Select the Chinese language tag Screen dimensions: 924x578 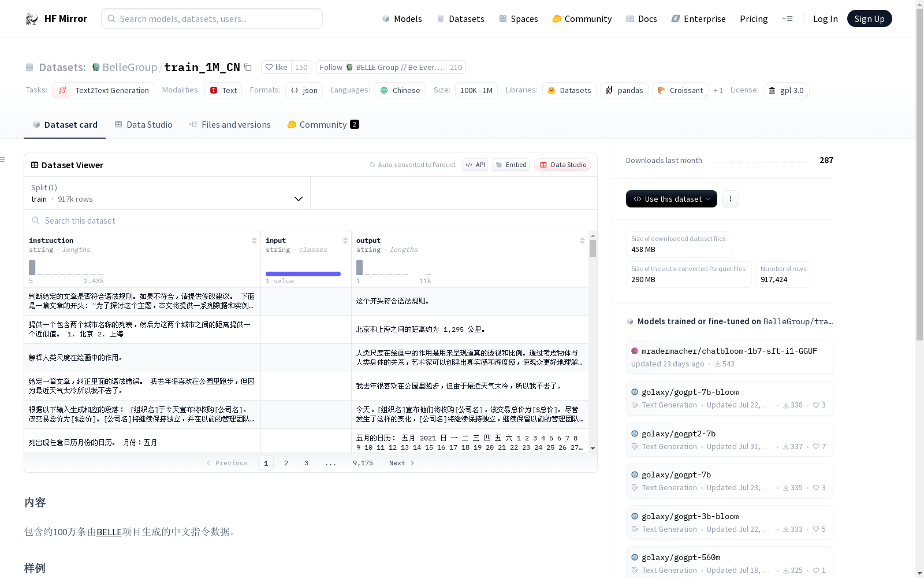tap(400, 90)
